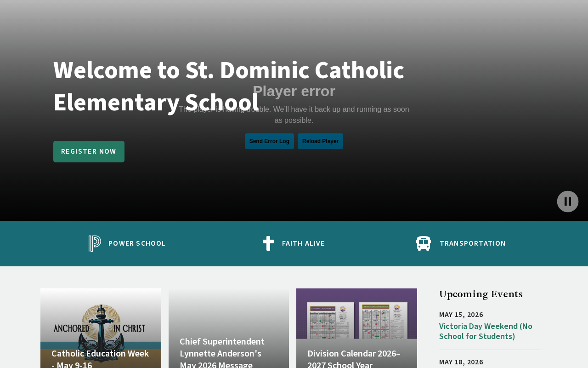
Task: Open the Division Calendar 2026–2027 headline
Action: tap(354, 358)
